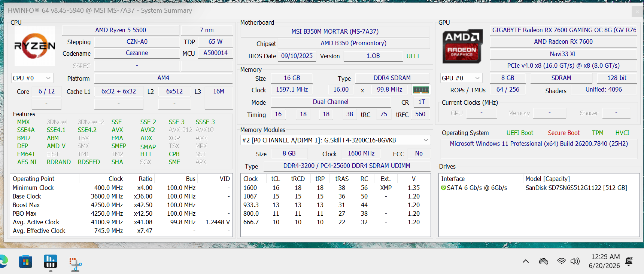The image size is (644, 274).
Task: Click the Windows 11 Professional OS text
Action: pos(539,144)
